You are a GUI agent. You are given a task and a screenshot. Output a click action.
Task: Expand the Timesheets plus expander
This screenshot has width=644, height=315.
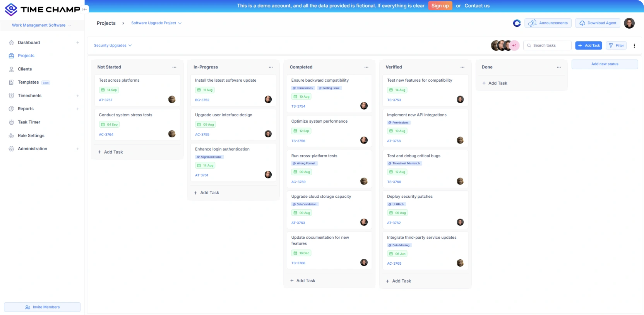coord(78,96)
